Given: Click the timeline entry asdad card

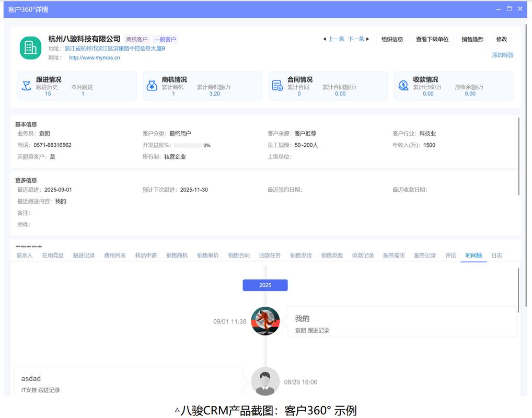Looking at the screenshot, I should [x=128, y=382].
